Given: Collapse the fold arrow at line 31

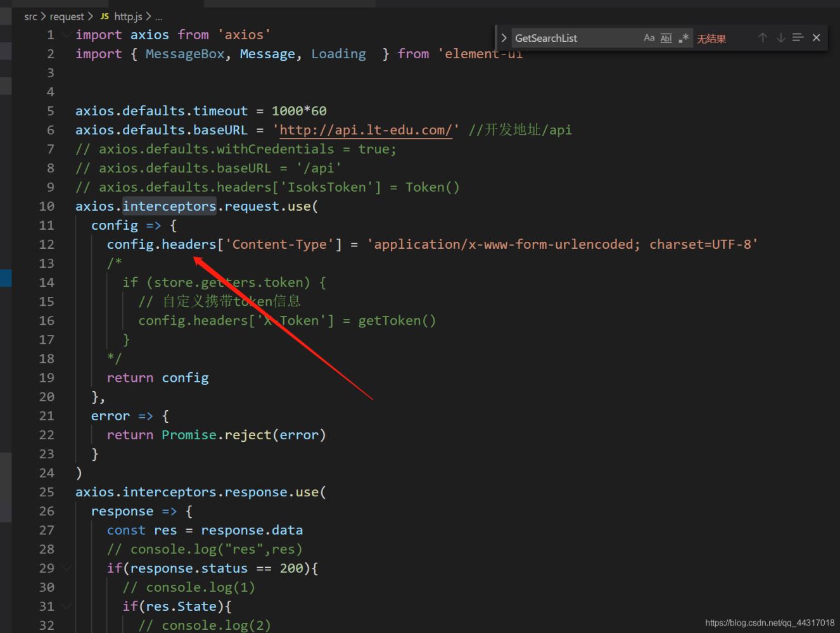Looking at the screenshot, I should pyautogui.click(x=67, y=606).
